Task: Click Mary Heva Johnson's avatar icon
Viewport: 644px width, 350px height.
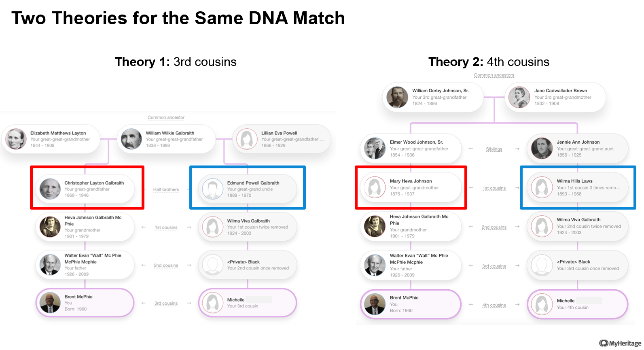Action: tap(375, 188)
